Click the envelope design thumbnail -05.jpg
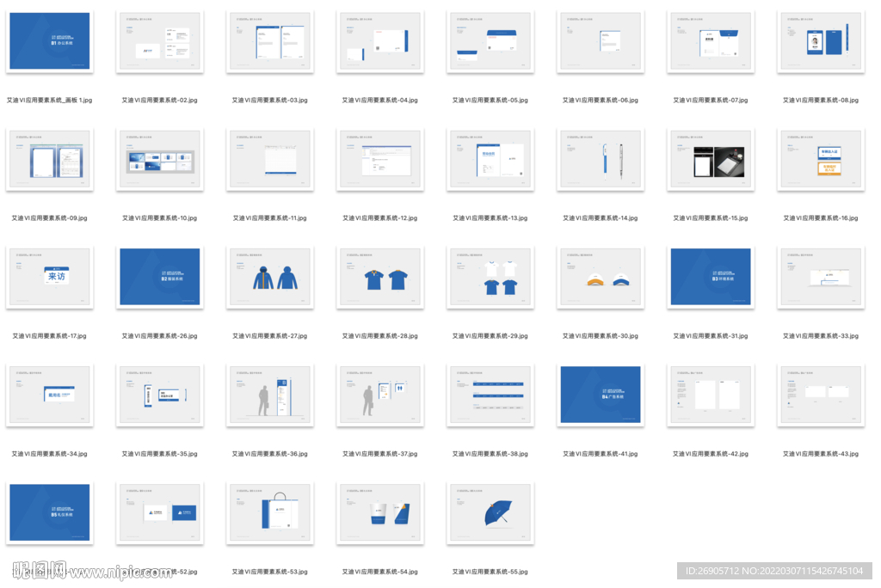This screenshot has height=588, width=881. click(490, 42)
